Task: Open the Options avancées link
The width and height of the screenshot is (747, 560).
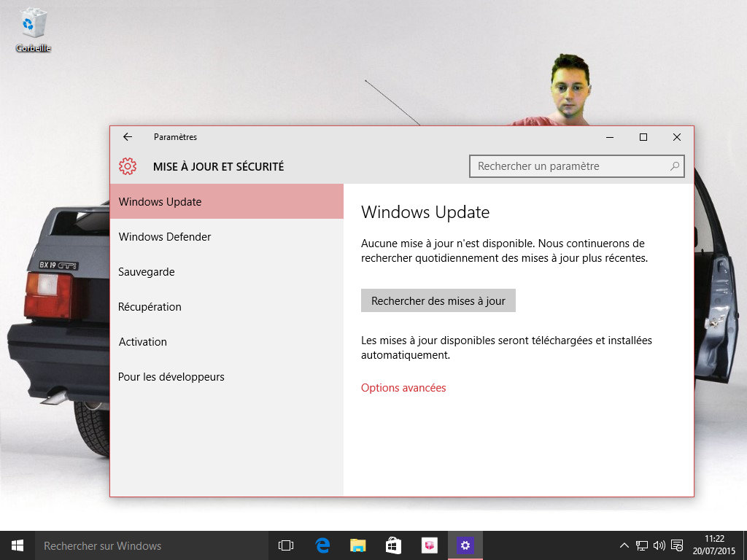Action: pos(403,388)
